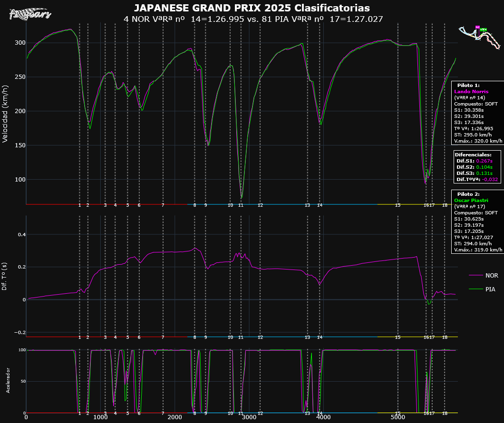Screen dimensions: 504x423
Task: Click the 50 tick on the throttle axis
Action: pyautogui.click(x=23, y=381)
